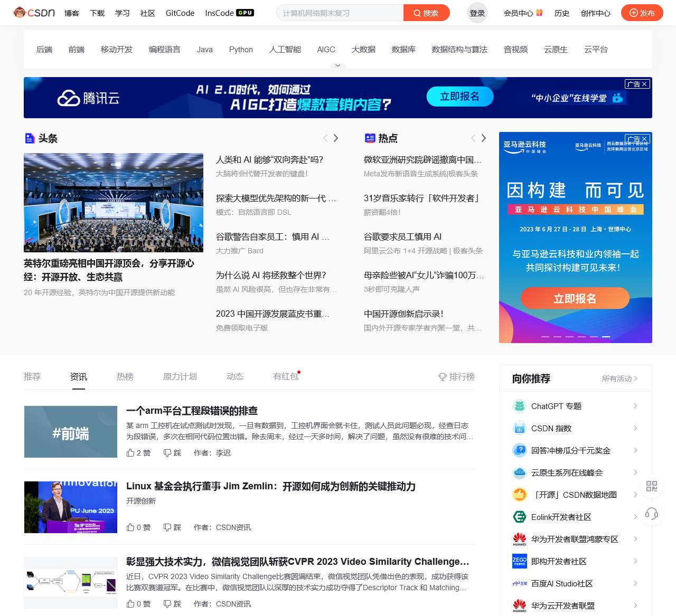This screenshot has width=676, height=616.
Task: Click the 头条 section icon
Action: (x=30, y=138)
